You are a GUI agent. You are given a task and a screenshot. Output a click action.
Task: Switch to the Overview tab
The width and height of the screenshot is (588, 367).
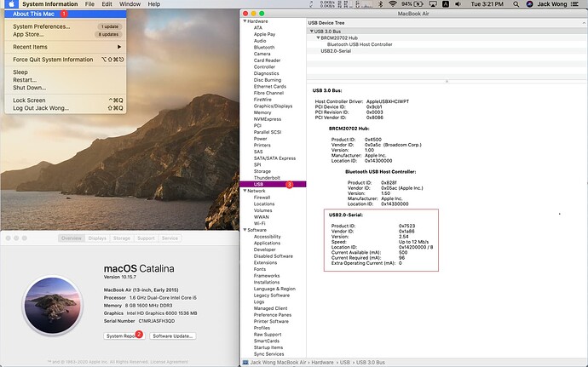[x=72, y=238]
